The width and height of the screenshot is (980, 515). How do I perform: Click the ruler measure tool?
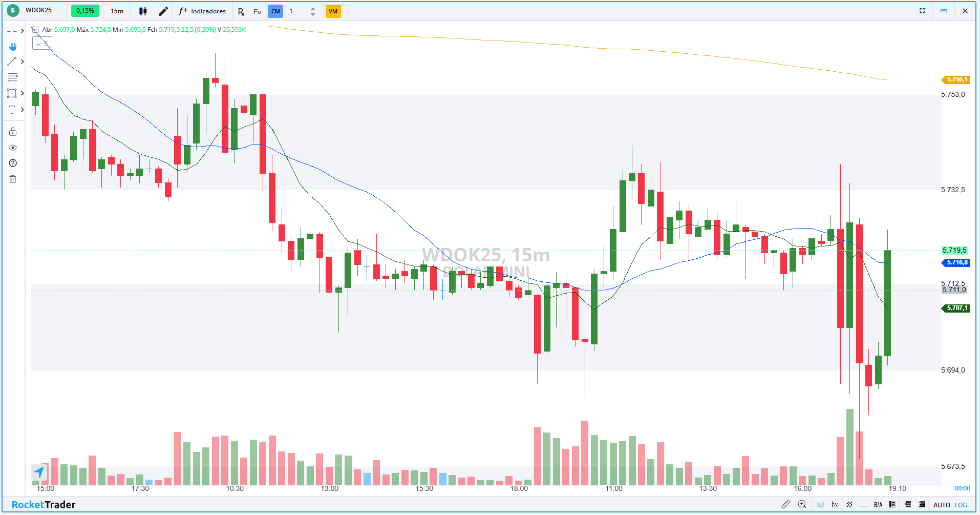[785, 505]
